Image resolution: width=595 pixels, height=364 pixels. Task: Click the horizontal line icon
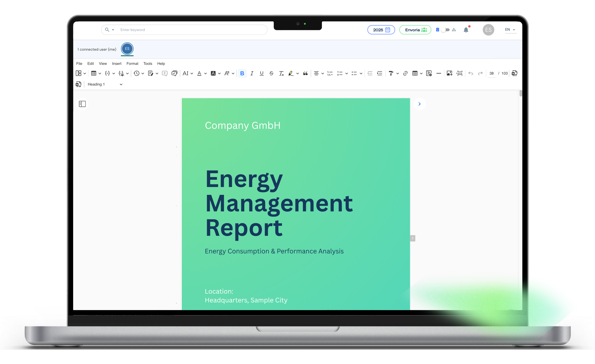pos(438,73)
